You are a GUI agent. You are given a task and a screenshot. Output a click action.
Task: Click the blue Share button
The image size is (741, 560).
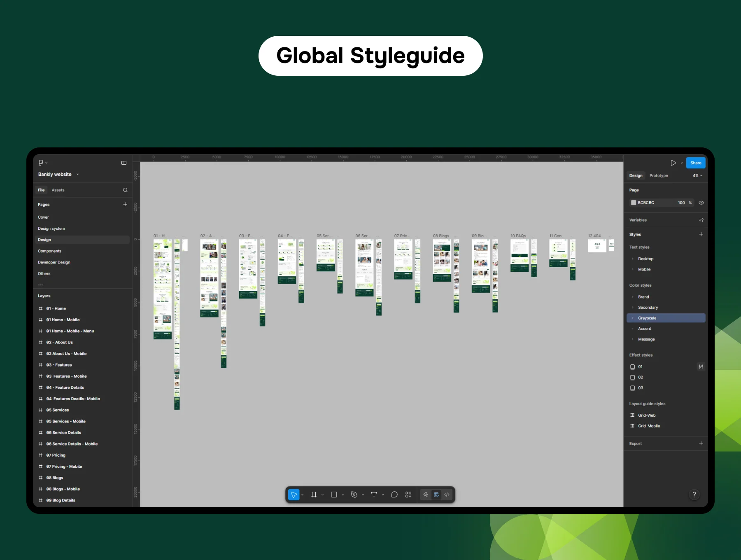click(x=696, y=163)
